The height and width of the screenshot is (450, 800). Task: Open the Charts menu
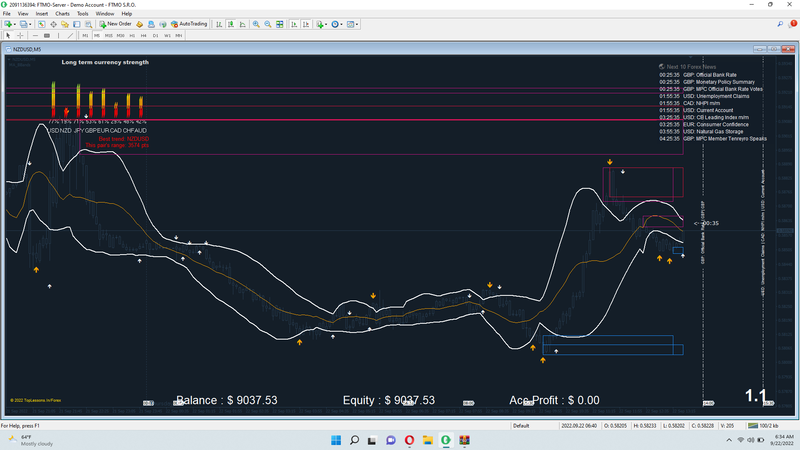coord(62,14)
